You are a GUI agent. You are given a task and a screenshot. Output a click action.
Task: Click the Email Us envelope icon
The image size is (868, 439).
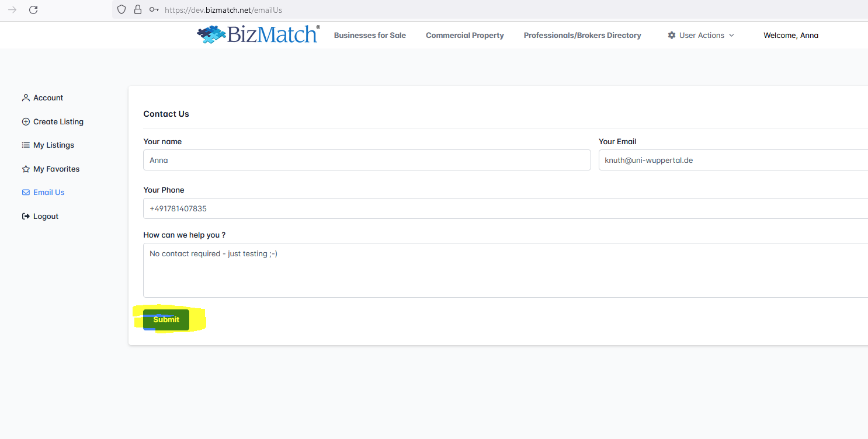pyautogui.click(x=26, y=193)
